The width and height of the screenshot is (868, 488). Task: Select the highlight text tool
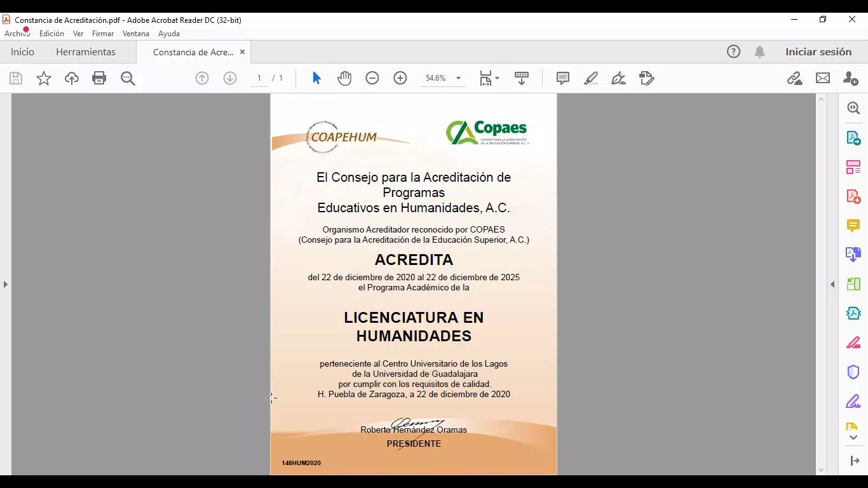point(591,78)
